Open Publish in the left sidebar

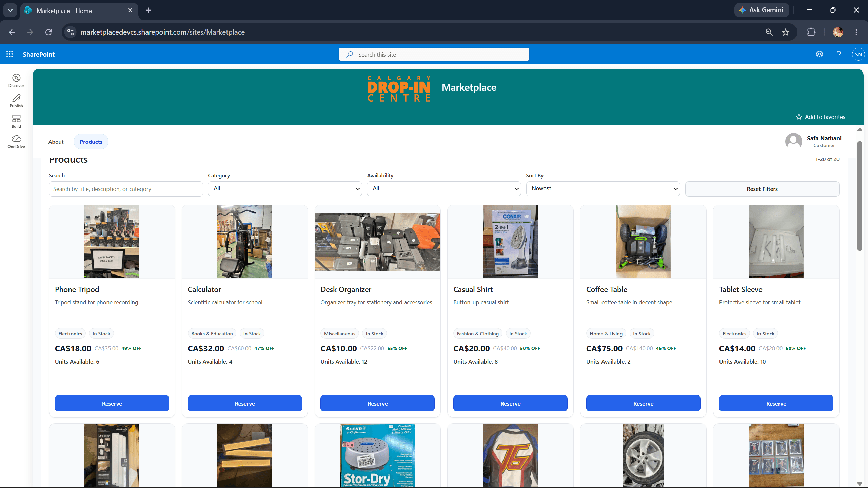(16, 101)
